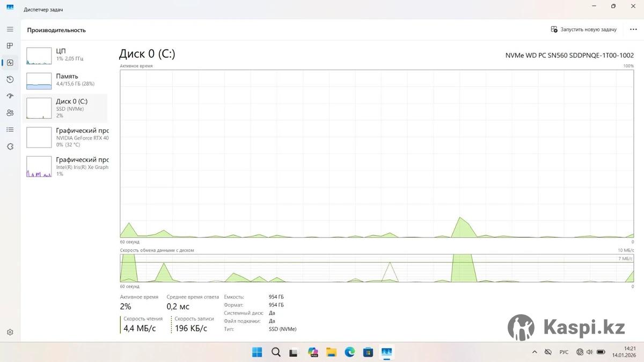Open the Processes page in the sidebar
Viewport: 644px width, 362px height.
10,46
